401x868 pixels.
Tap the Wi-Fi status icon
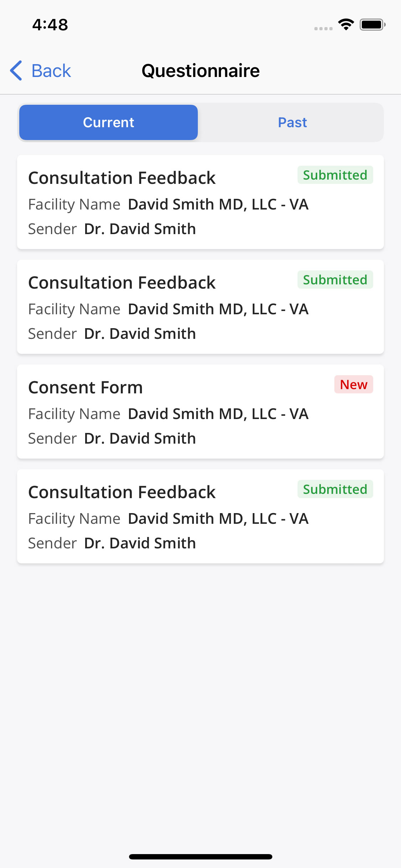346,25
